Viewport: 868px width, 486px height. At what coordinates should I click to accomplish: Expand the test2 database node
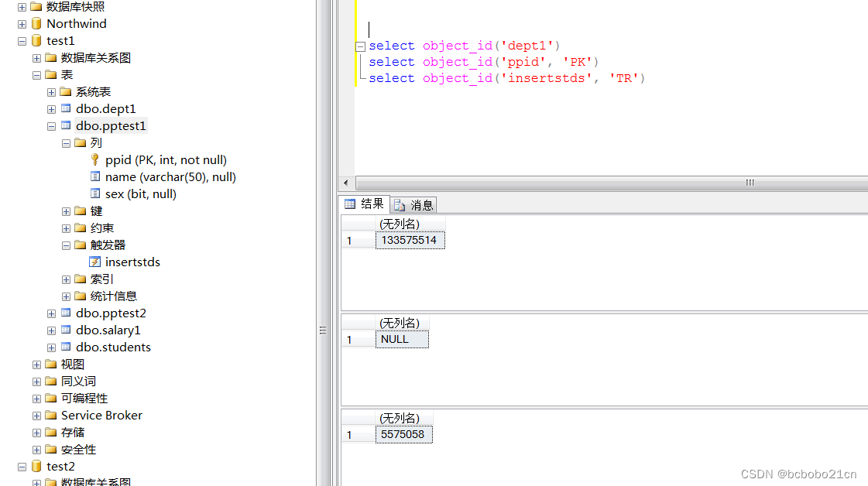(x=22, y=466)
